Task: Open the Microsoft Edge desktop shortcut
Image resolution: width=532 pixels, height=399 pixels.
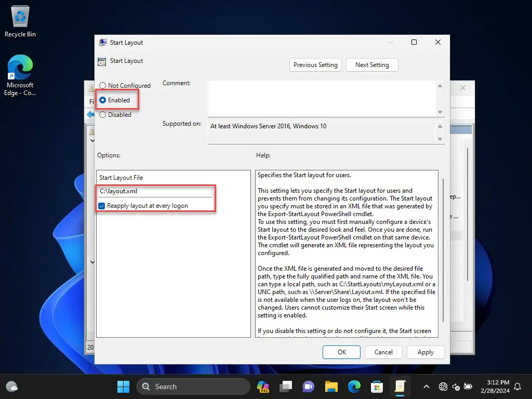Action: 20,75
